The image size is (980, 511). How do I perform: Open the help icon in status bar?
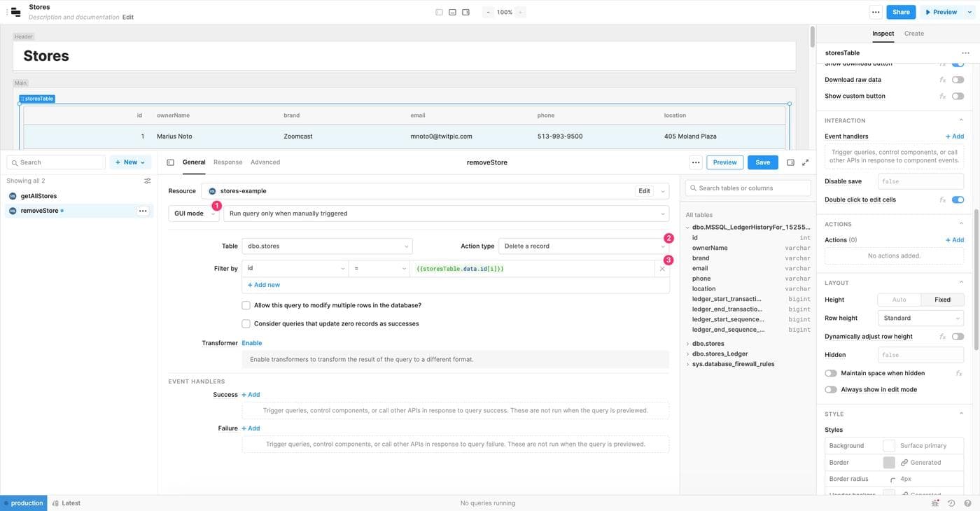click(967, 503)
